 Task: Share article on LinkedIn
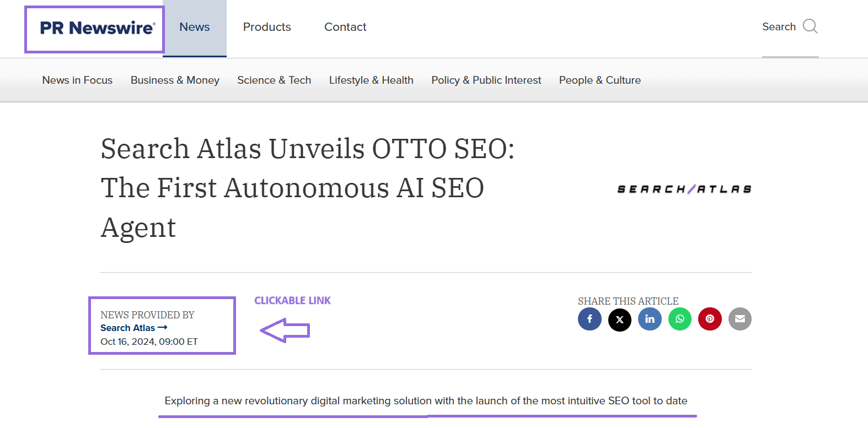coord(650,319)
